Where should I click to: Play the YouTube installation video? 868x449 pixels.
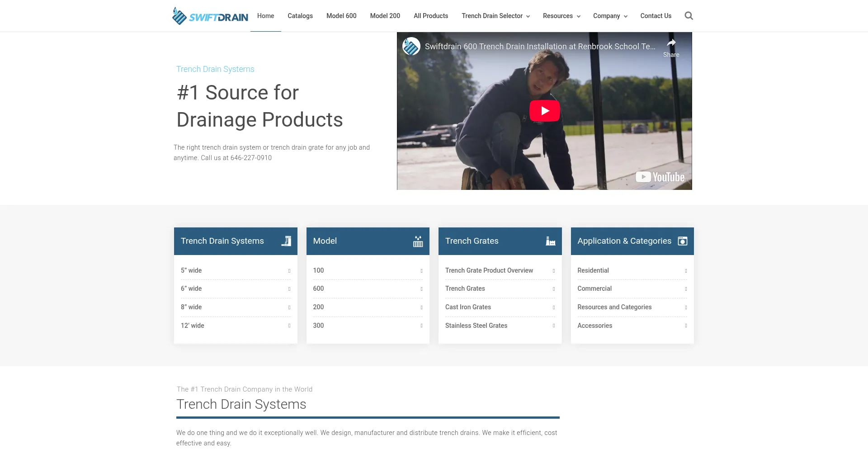coord(544,111)
